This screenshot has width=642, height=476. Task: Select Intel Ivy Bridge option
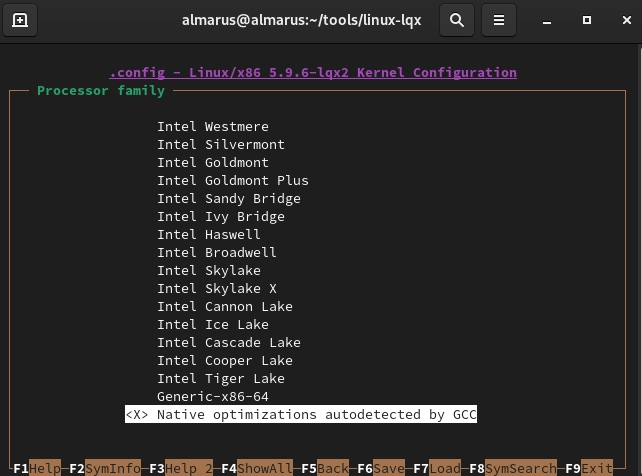pyautogui.click(x=221, y=217)
